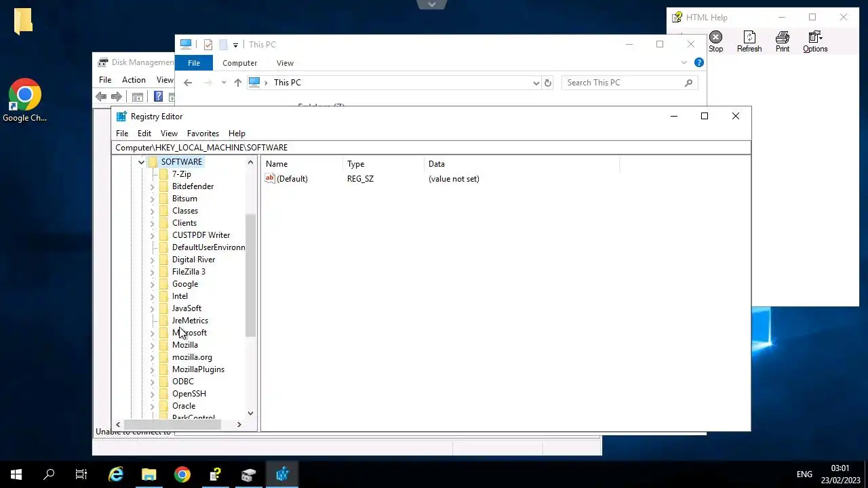Click Stop in HTML Help toolbar

(x=715, y=41)
